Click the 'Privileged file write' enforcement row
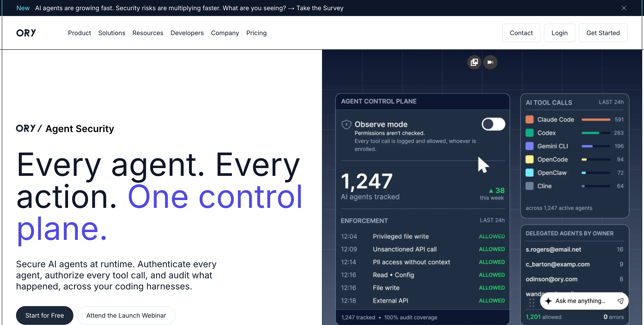The image size is (644, 325). 423,236
